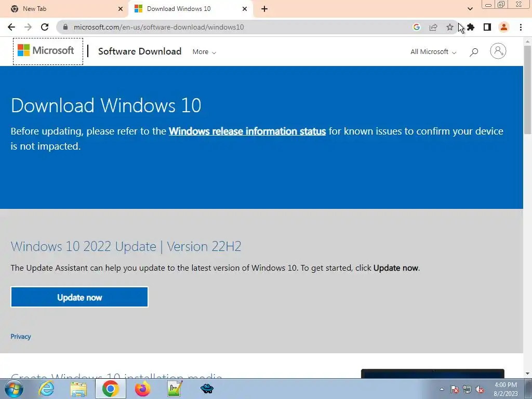Open the Chrome side panel icon
532x399 pixels.
(487, 27)
